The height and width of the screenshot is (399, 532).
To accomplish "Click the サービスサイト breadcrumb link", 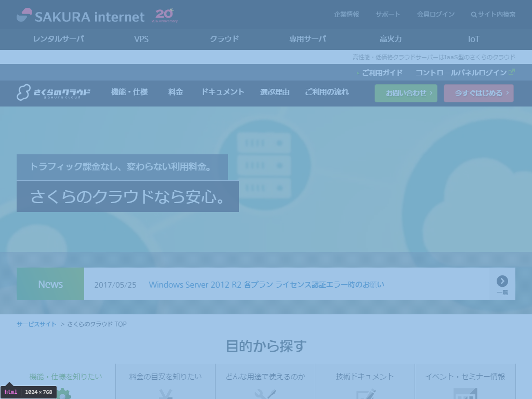I will pos(36,324).
